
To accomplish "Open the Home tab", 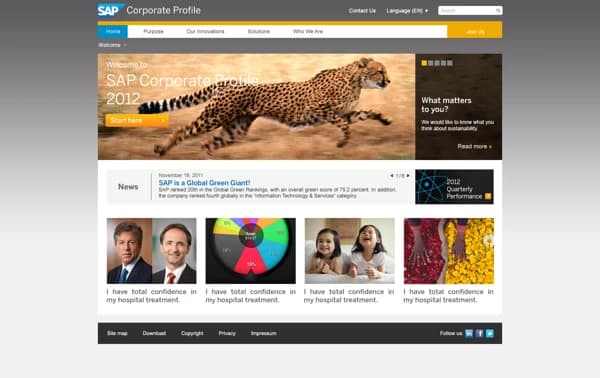I will pos(113,31).
